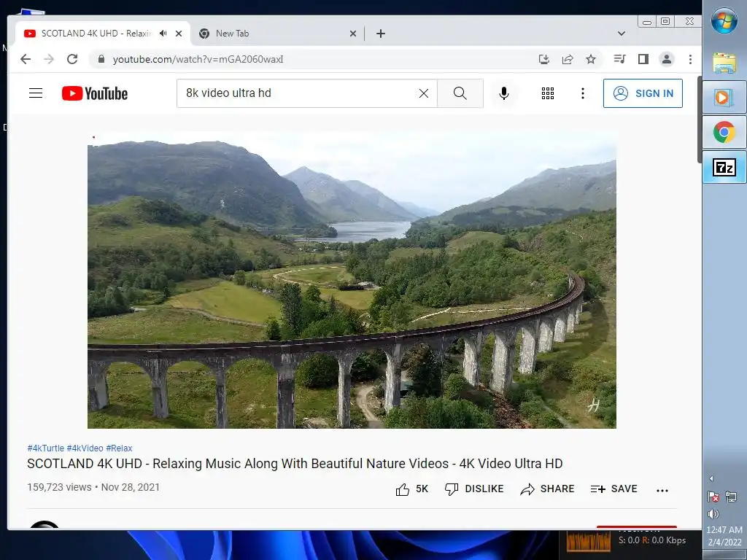Click the video title text
This screenshot has width=747, height=560.
tap(295, 463)
